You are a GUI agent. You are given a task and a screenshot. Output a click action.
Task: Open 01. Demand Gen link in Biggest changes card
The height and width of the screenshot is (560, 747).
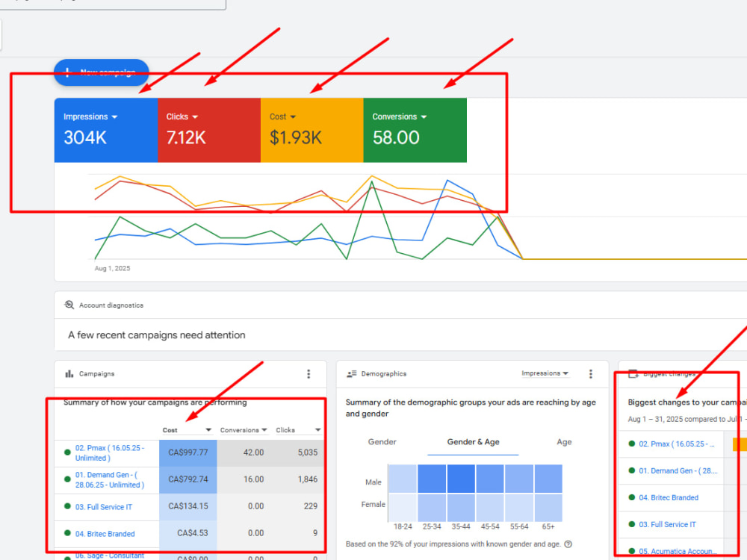[678, 470]
